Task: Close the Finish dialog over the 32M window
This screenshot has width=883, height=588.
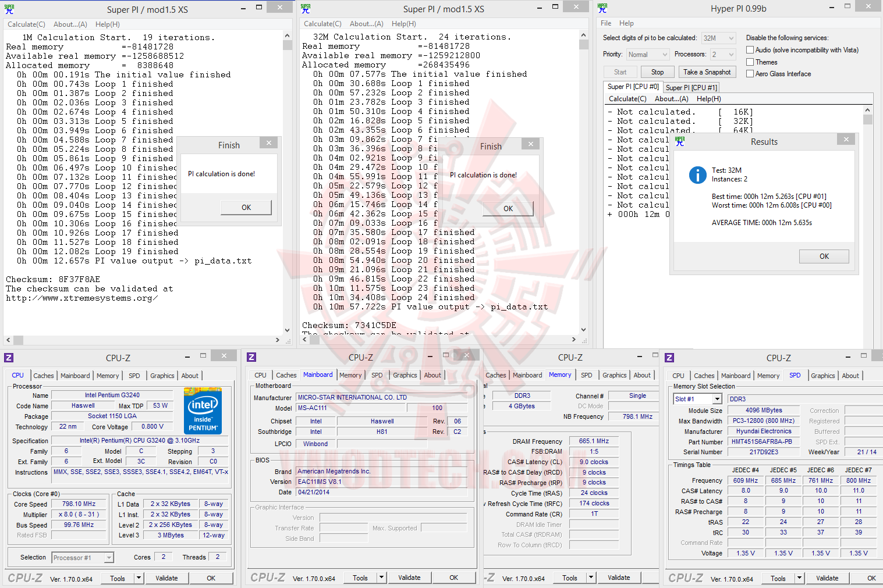Action: 530,144
